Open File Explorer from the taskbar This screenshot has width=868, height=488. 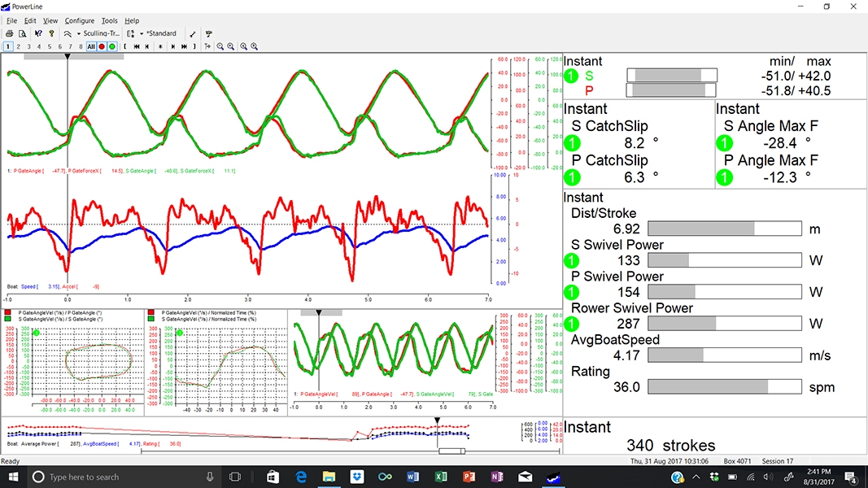pyautogui.click(x=329, y=477)
